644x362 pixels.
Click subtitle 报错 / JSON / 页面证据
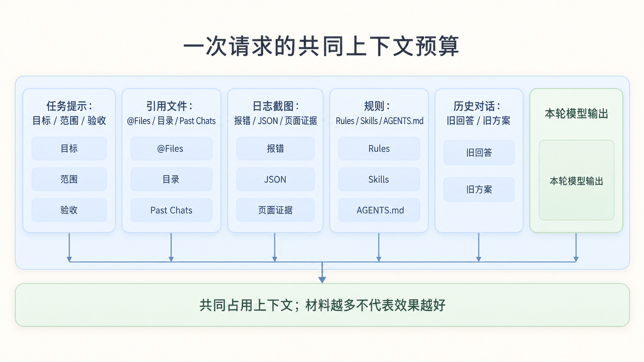275,121
